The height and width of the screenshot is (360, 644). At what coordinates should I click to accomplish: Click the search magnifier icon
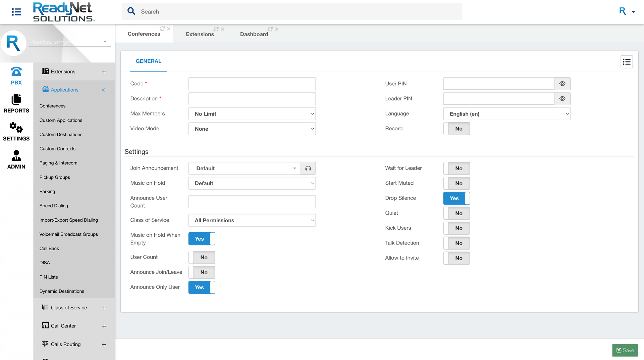tap(131, 11)
